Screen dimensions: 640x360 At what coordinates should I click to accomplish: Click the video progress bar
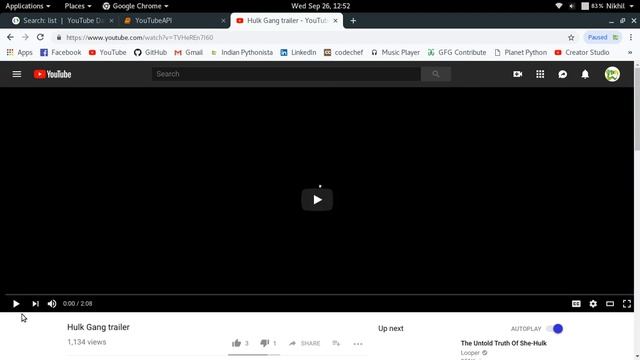coord(319,294)
